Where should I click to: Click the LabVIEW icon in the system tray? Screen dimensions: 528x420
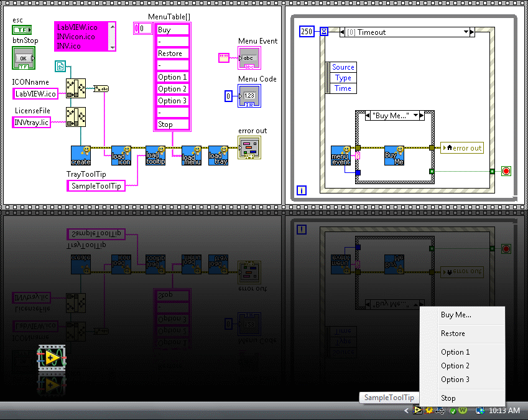pos(419,411)
